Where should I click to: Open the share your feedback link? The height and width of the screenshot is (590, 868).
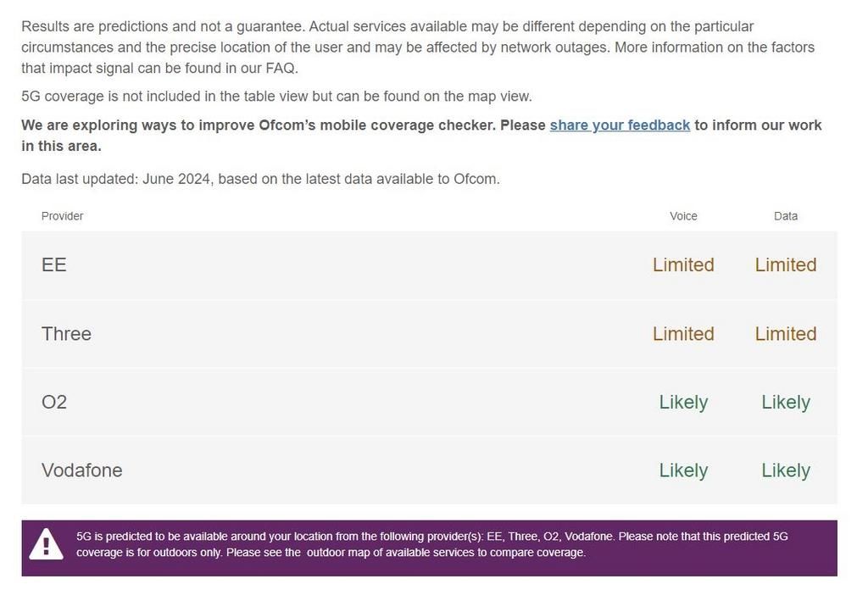(620, 125)
